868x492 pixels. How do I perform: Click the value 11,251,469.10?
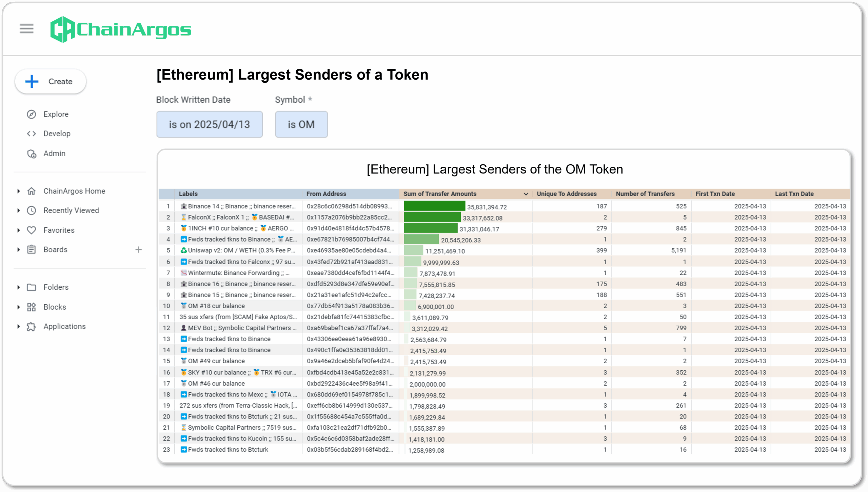[445, 251]
